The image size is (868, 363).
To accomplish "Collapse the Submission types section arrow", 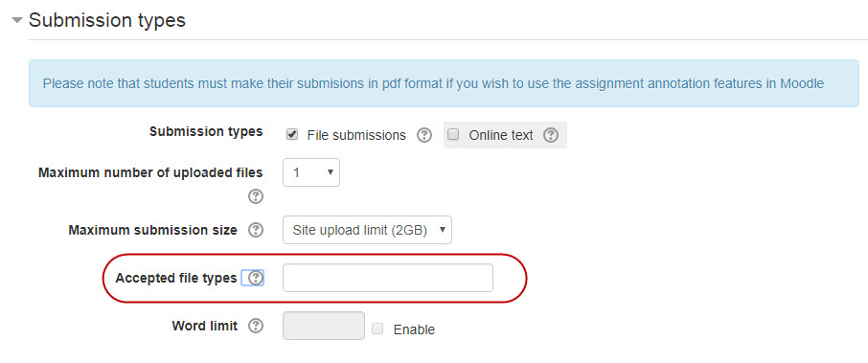I will 17,21.
